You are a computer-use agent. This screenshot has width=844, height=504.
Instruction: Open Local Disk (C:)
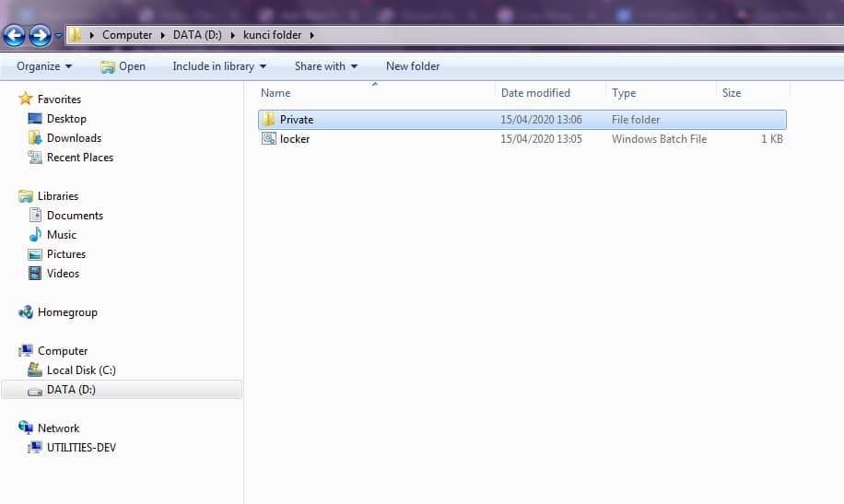[81, 370]
